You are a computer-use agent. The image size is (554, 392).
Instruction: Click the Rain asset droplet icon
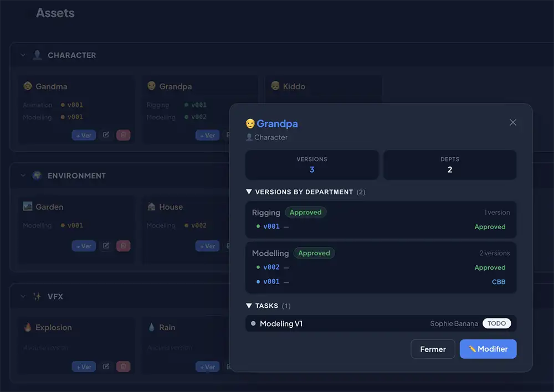click(152, 327)
